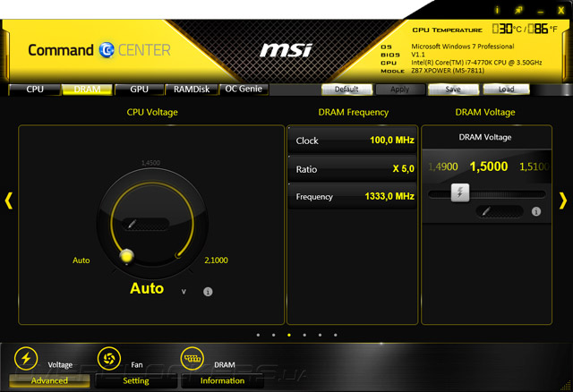Click the Apply button
The height and width of the screenshot is (392, 573).
click(x=400, y=89)
